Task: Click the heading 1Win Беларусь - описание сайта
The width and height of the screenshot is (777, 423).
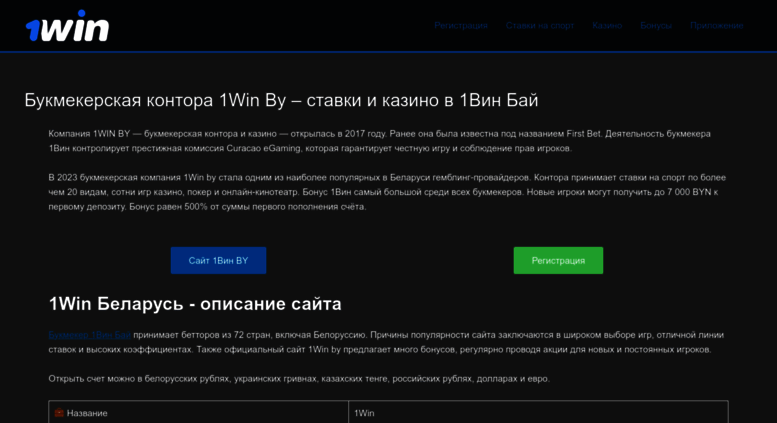Action: point(195,304)
